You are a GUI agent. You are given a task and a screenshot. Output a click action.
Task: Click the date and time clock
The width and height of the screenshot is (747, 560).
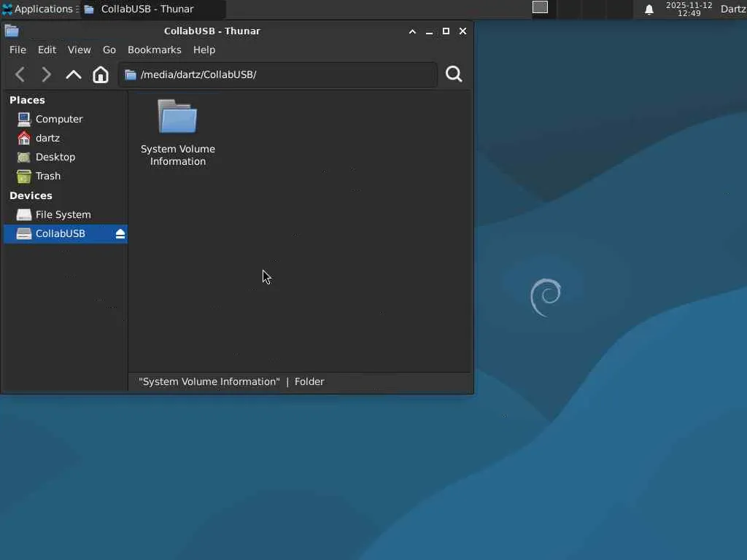689,9
